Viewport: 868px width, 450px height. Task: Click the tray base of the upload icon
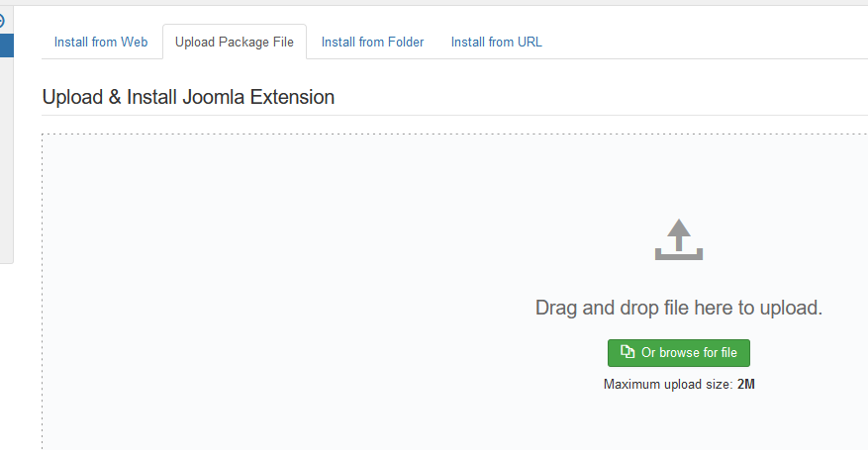678,256
